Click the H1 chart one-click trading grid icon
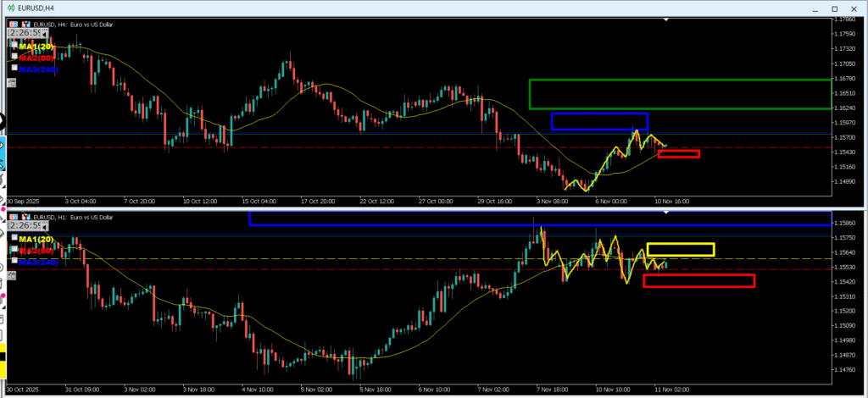The image size is (868, 398). [x=13, y=217]
